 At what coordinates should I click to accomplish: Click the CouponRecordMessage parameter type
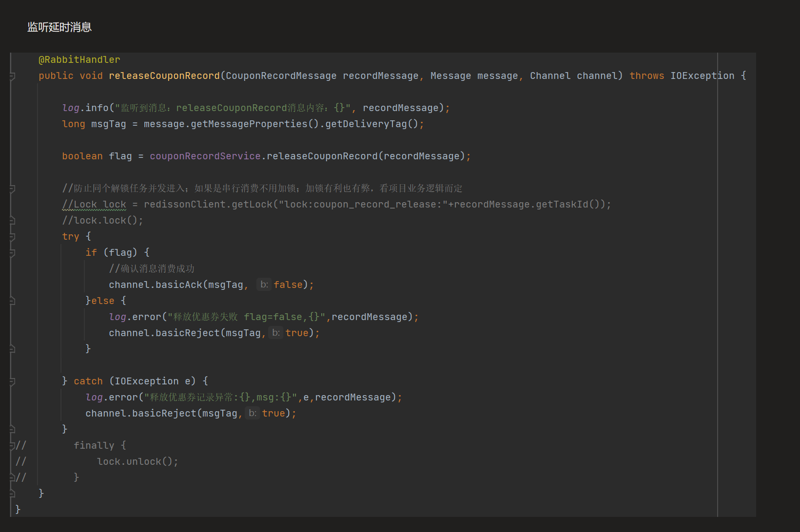point(281,76)
